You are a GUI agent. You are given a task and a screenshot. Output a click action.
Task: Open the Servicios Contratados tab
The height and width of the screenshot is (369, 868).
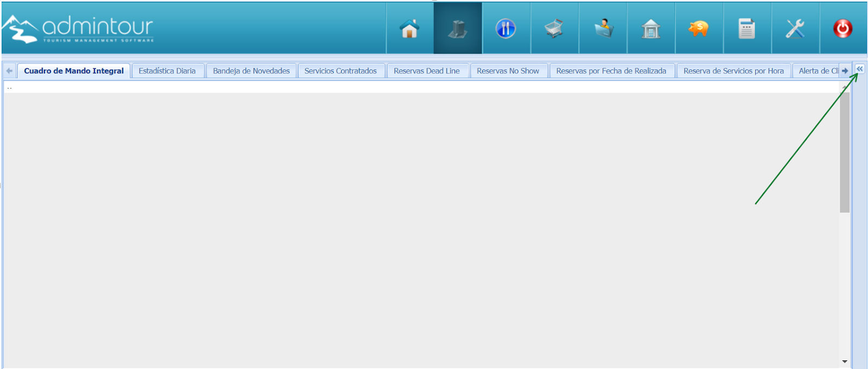click(341, 71)
